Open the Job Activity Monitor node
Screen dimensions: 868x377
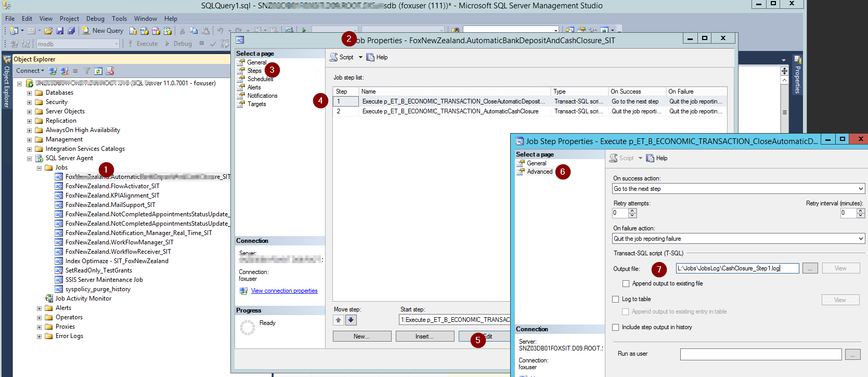(x=83, y=298)
